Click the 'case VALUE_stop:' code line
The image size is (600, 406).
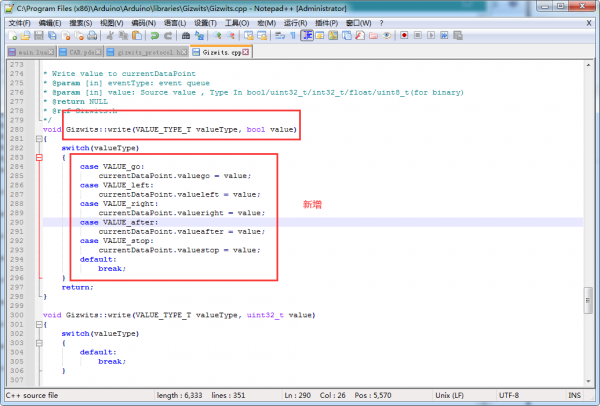point(117,241)
